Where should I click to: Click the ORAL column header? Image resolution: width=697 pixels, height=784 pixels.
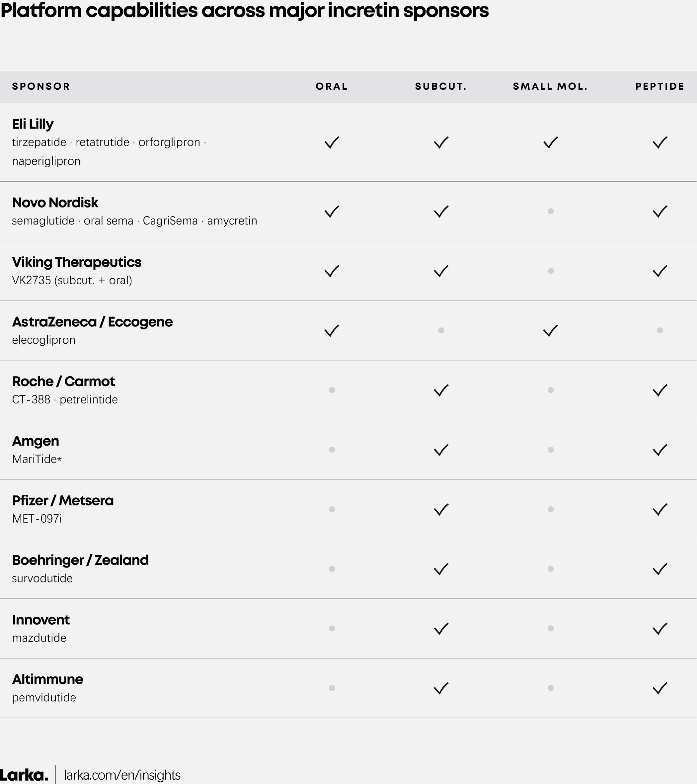(332, 86)
